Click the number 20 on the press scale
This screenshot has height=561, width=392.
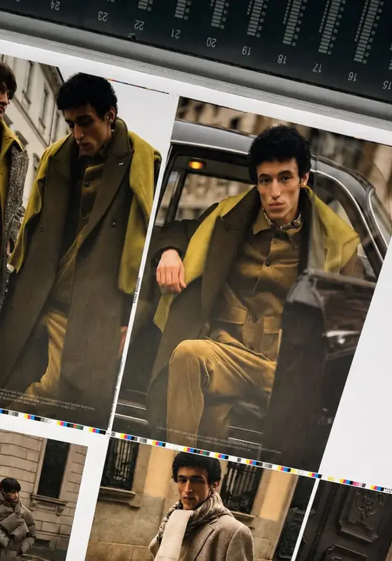211,42
